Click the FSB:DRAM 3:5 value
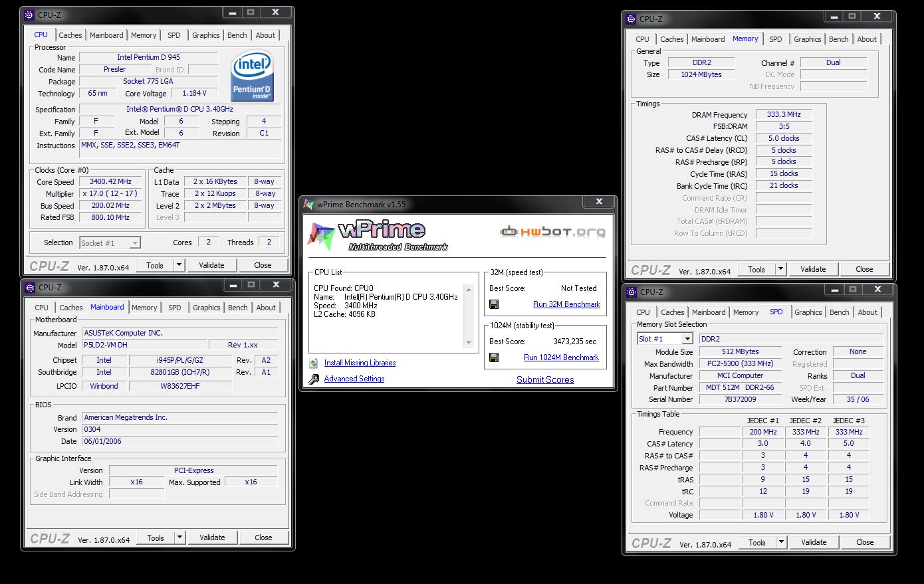Screen dimensions: 924x584 pyautogui.click(x=784, y=126)
